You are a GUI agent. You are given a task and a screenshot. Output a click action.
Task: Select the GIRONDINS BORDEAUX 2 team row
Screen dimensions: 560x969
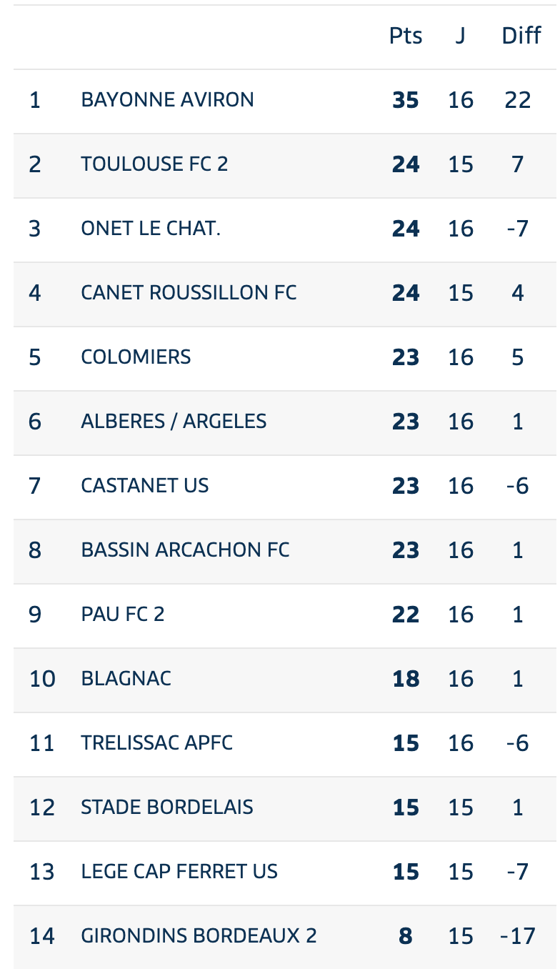285,938
